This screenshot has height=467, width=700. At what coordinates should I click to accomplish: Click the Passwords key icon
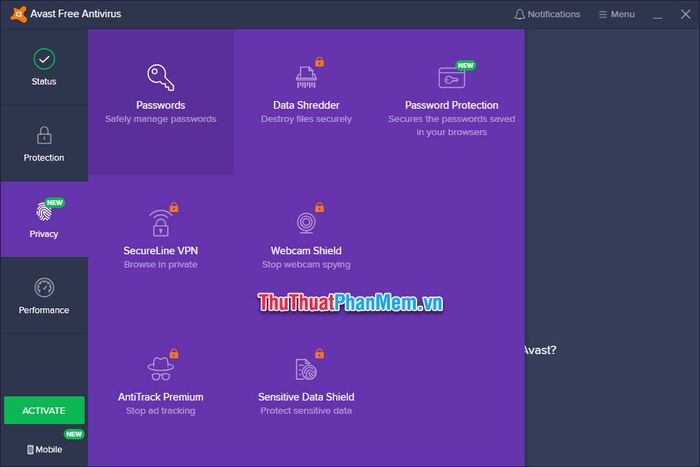tap(161, 77)
